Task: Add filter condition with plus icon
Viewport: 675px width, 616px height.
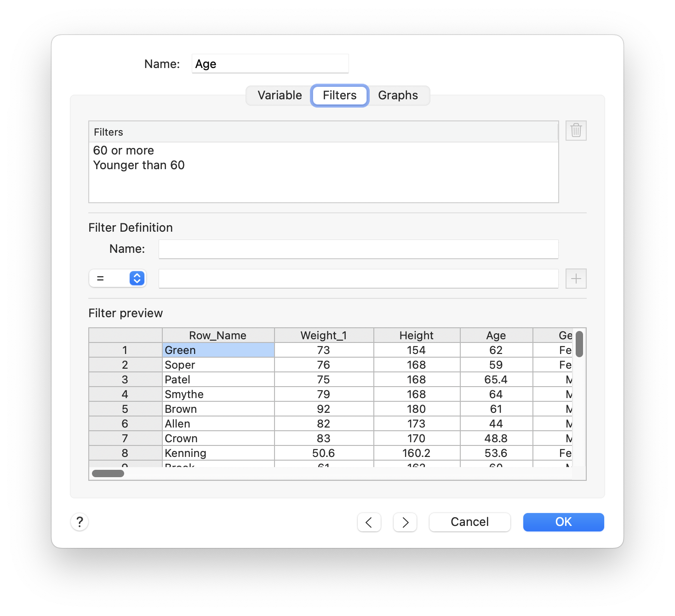Action: (x=576, y=278)
